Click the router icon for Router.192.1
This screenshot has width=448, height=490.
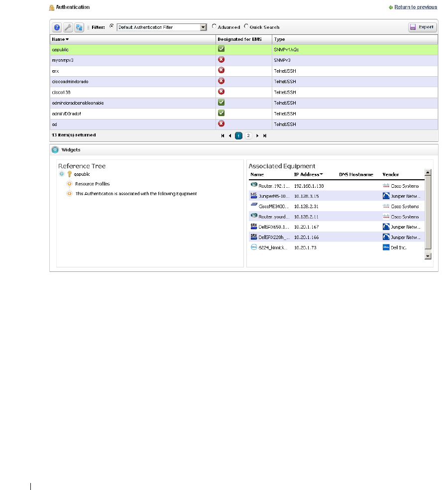pyautogui.click(x=254, y=185)
